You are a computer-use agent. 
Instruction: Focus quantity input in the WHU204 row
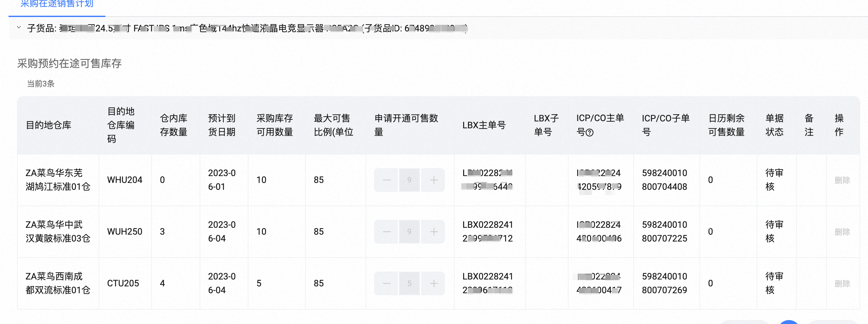coord(409,180)
